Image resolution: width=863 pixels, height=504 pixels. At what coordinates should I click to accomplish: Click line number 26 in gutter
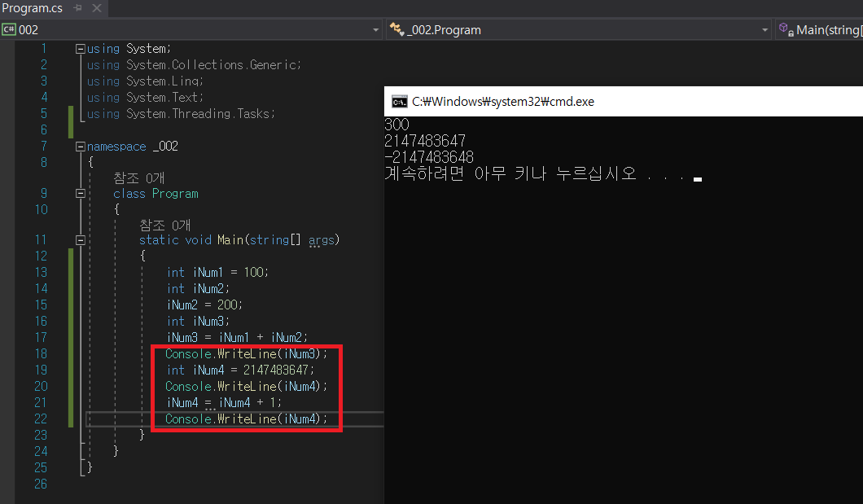[x=41, y=484]
